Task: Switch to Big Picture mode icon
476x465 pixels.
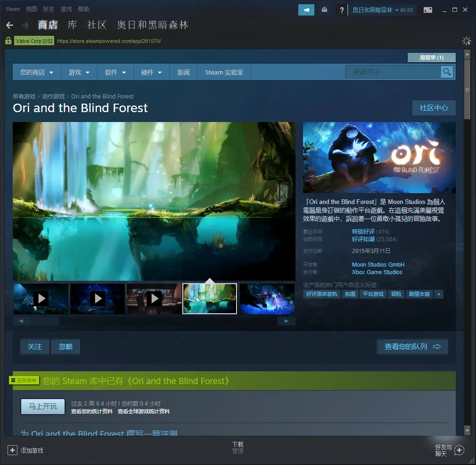Action: (428, 10)
